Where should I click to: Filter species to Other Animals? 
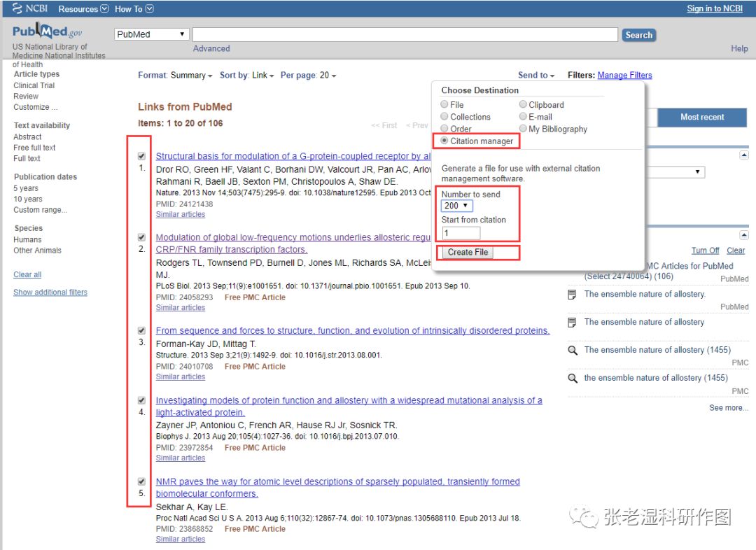(x=37, y=251)
